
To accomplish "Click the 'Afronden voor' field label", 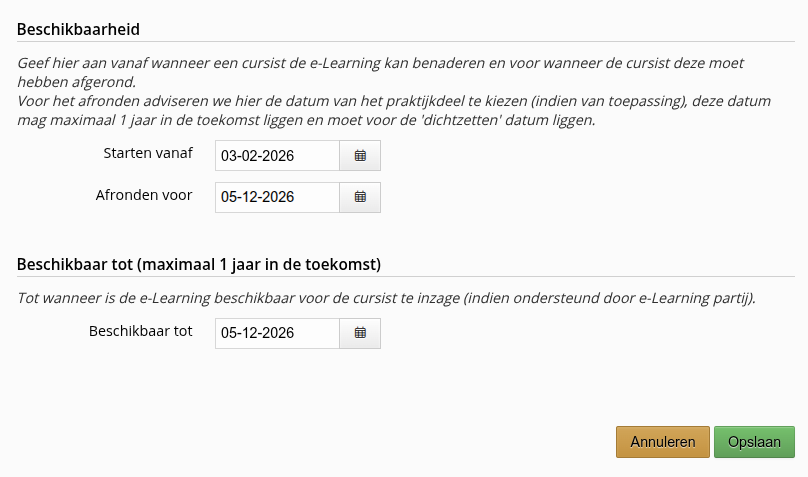I will click(x=144, y=195).
